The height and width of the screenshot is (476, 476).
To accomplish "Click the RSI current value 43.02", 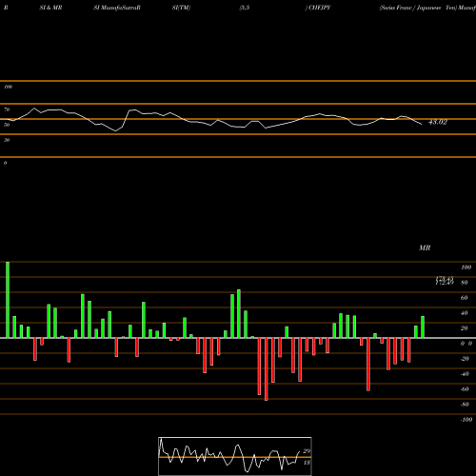I will [438, 122].
